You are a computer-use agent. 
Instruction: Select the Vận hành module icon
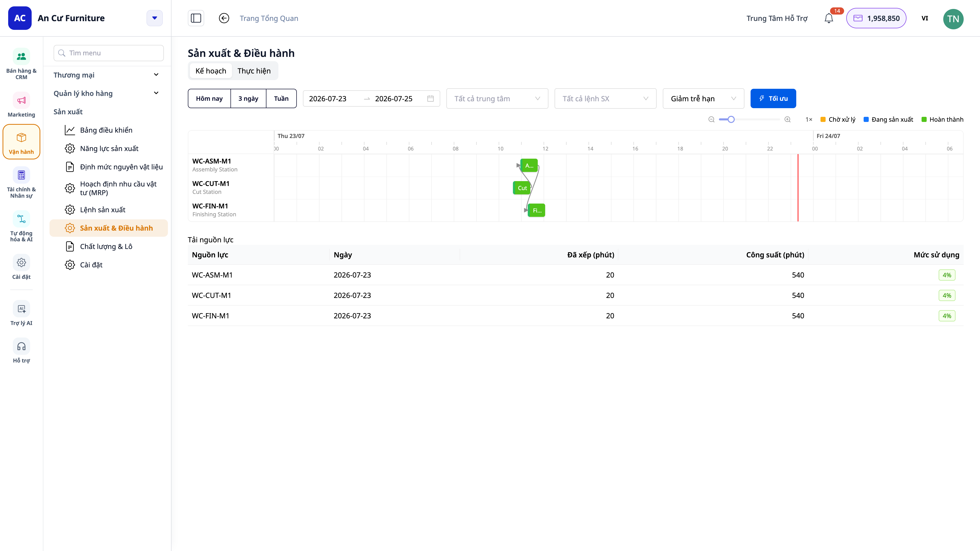click(x=21, y=142)
